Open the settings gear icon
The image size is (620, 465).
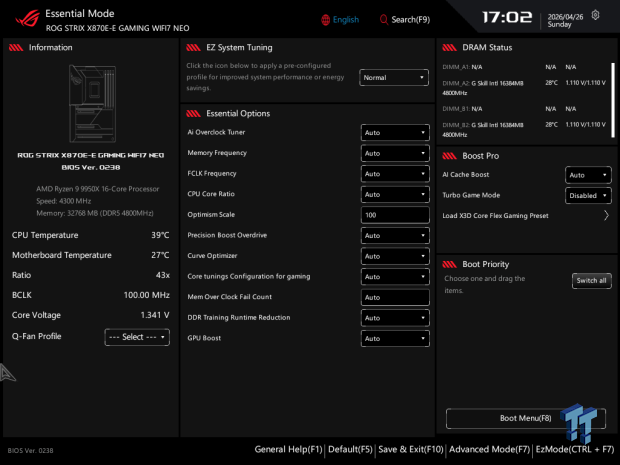595,15
